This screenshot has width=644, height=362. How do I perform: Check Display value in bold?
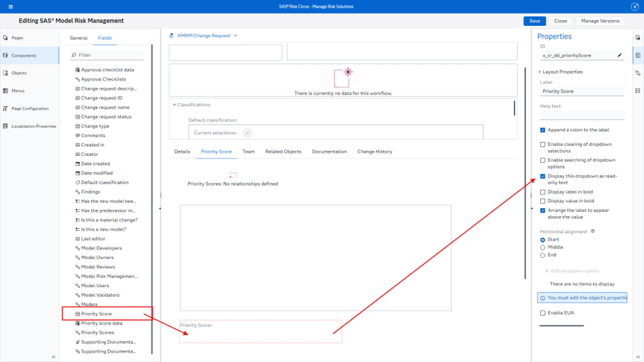[x=543, y=201]
